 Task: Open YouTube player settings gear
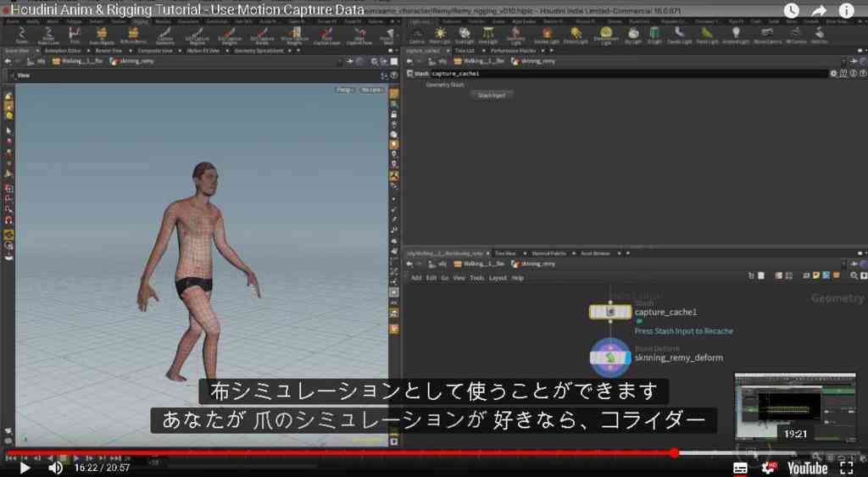(769, 469)
